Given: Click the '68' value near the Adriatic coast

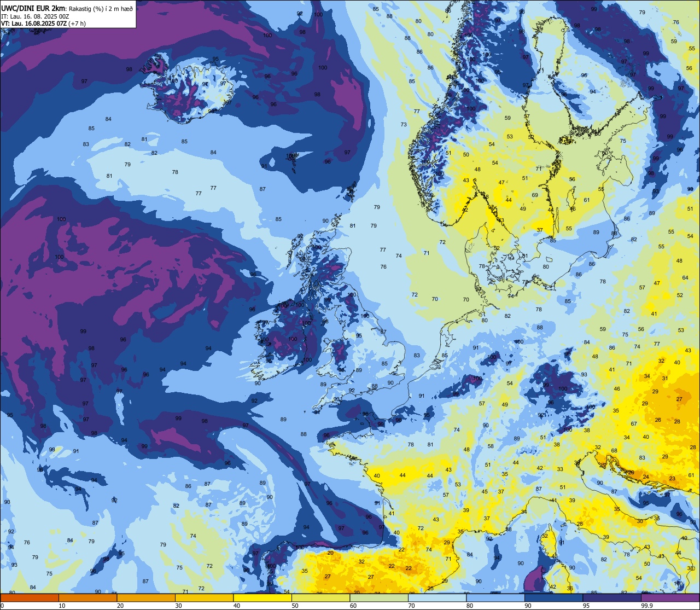Looking at the screenshot, I should [x=614, y=450].
